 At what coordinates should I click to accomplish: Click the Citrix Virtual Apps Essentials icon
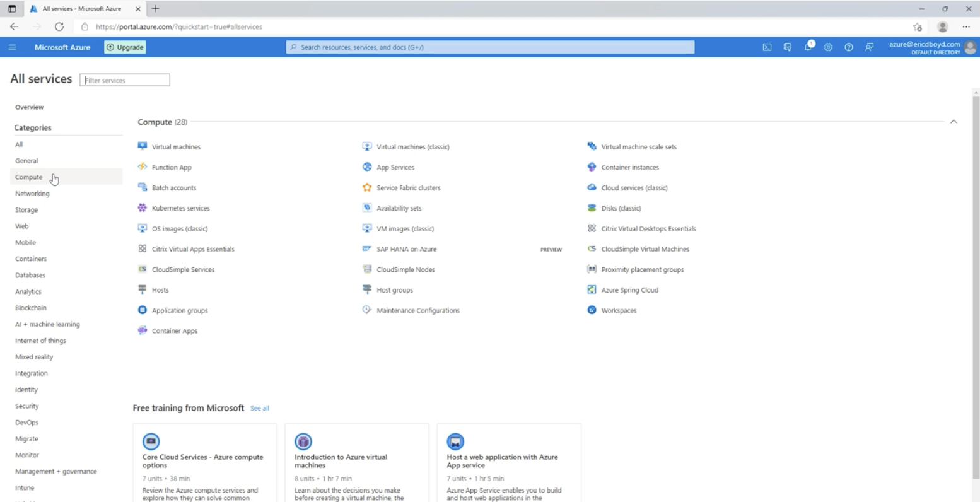[143, 248]
